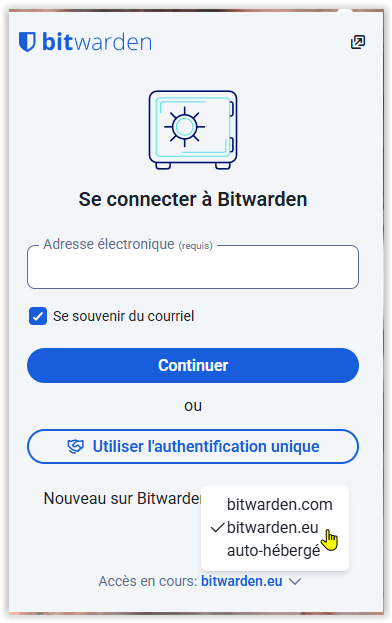Click the checkmark beside bitwarden.eu
The height and width of the screenshot is (623, 392).
point(218,528)
